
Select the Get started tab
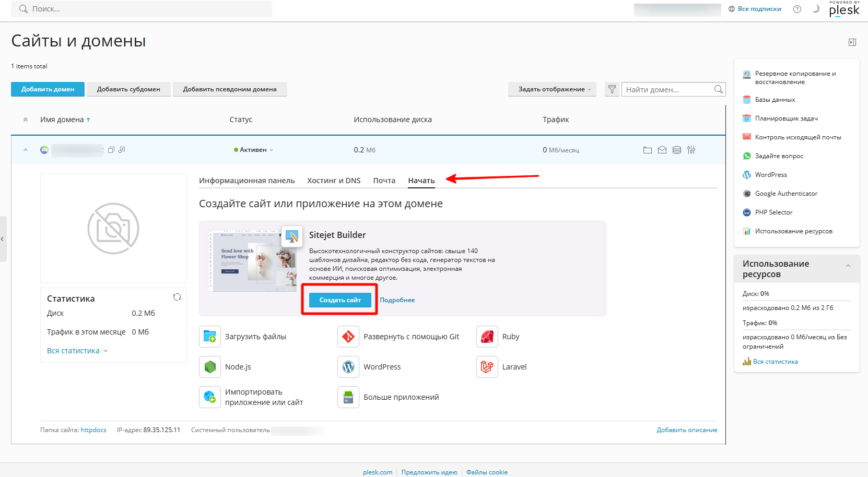tap(421, 181)
